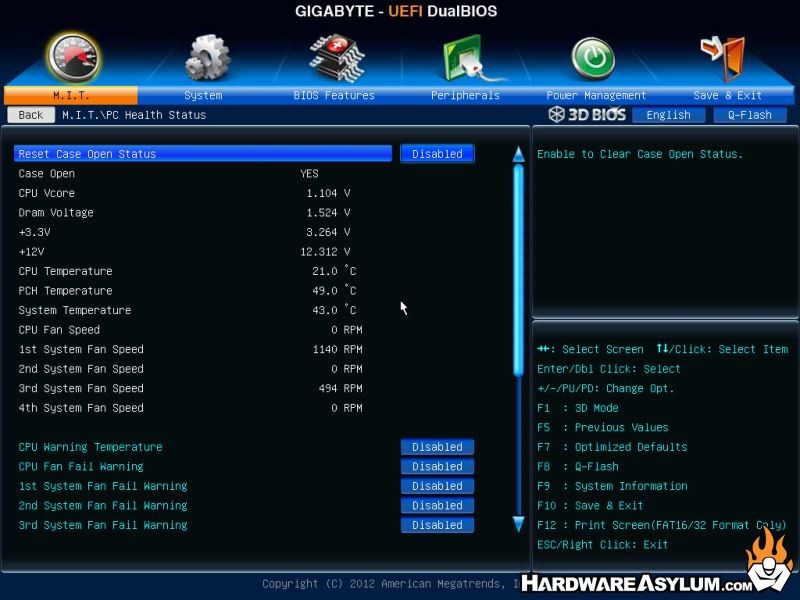Click the Back button
This screenshot has width=800, height=600.
coord(31,115)
